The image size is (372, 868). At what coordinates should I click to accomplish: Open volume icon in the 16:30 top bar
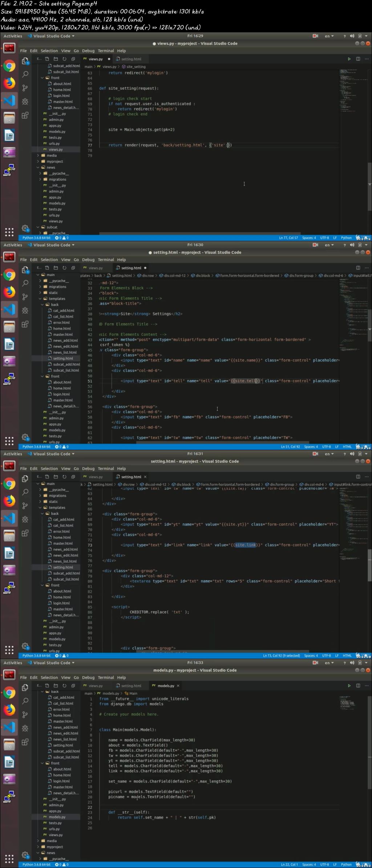click(x=352, y=245)
